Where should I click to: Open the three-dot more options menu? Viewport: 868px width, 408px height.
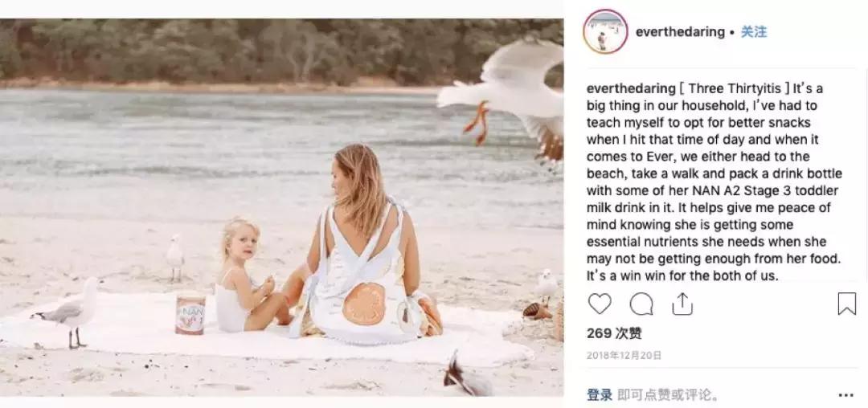click(x=845, y=395)
